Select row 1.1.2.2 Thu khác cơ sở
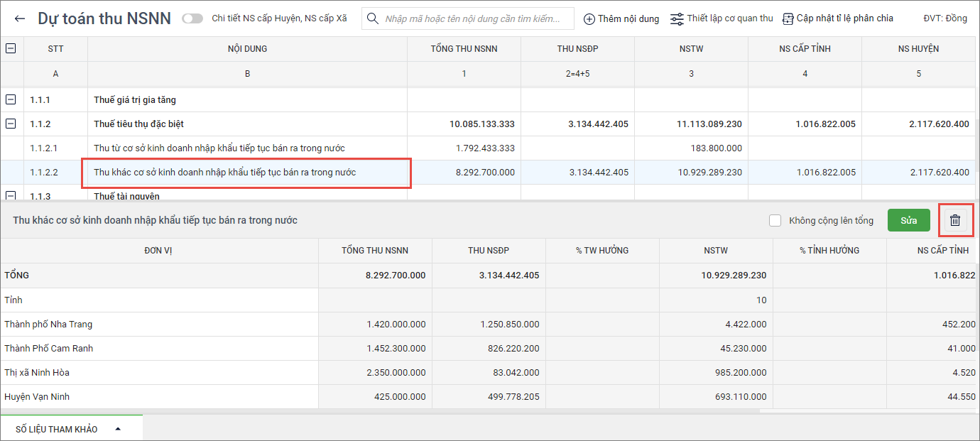Viewport: 980px width, 441px height. tap(224, 173)
